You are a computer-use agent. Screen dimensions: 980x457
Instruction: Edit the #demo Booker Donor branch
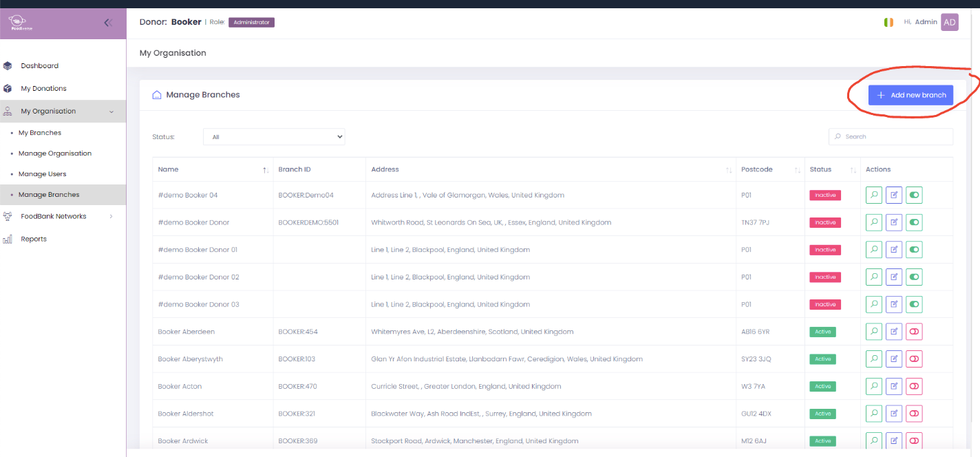[894, 222]
